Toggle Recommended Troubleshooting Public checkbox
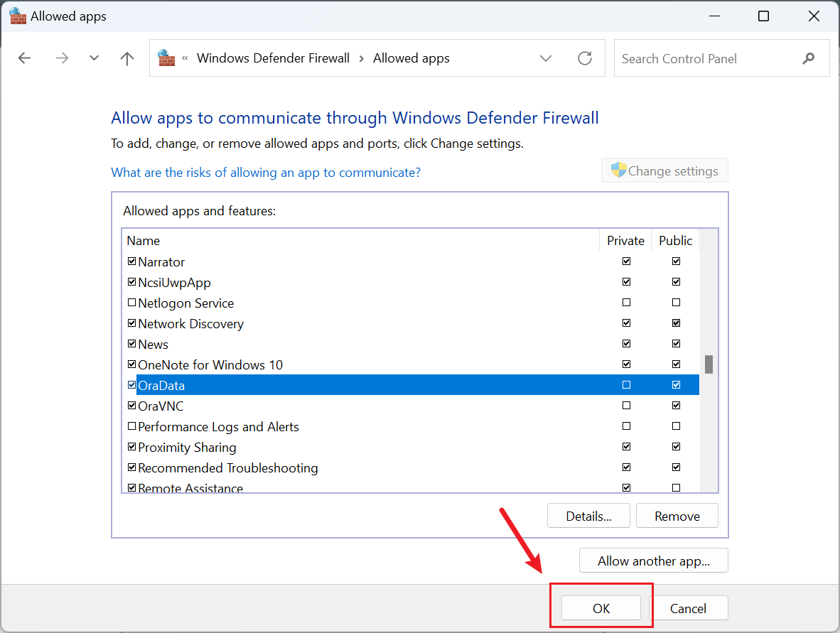 (676, 467)
